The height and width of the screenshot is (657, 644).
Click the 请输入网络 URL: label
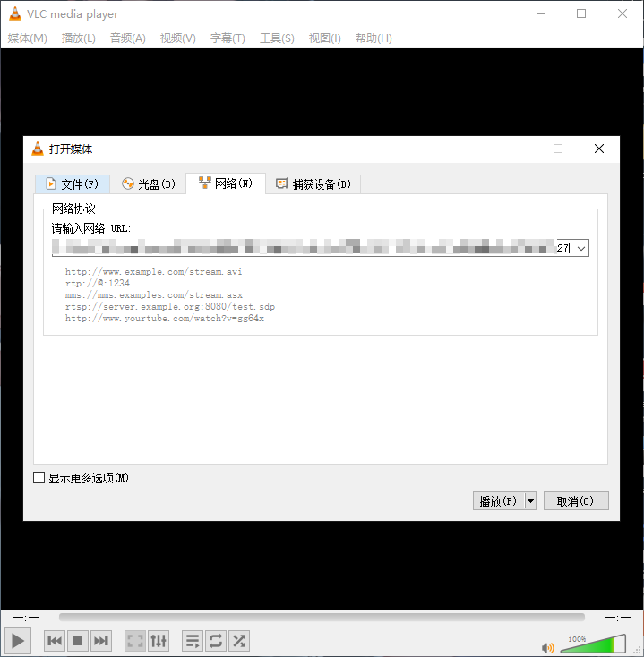point(91,228)
